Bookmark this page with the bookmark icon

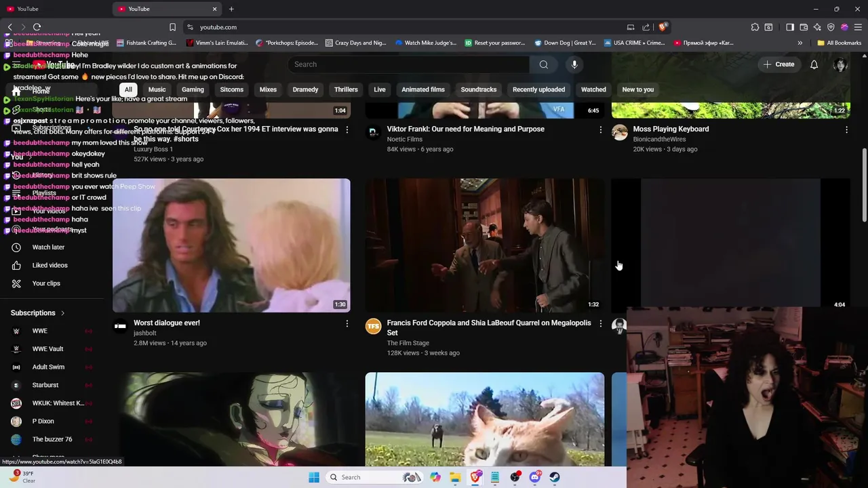click(172, 27)
